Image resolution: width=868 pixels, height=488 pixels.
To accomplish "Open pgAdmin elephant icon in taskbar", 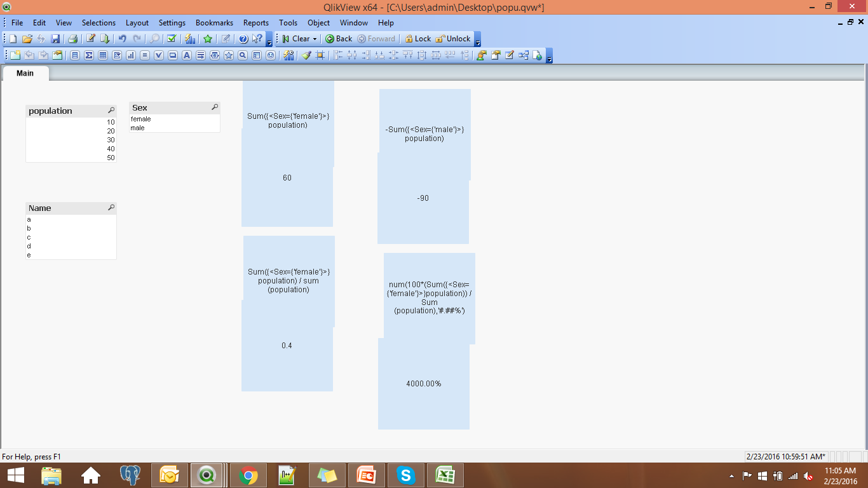I will (x=130, y=475).
